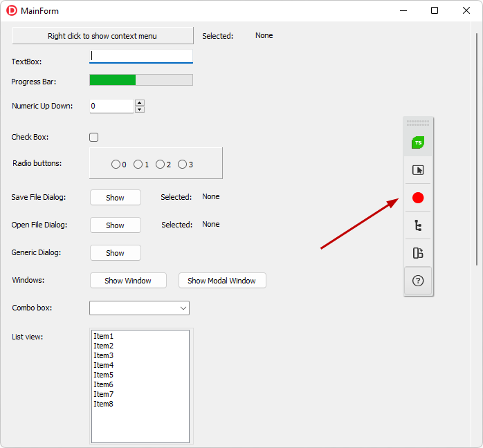
Task: Select Item6 in the list view
Action: 104,384
